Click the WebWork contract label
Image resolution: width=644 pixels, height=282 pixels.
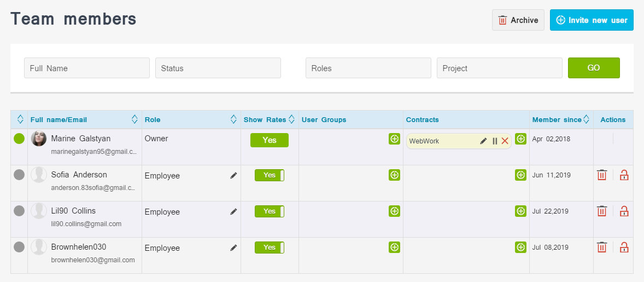click(424, 141)
